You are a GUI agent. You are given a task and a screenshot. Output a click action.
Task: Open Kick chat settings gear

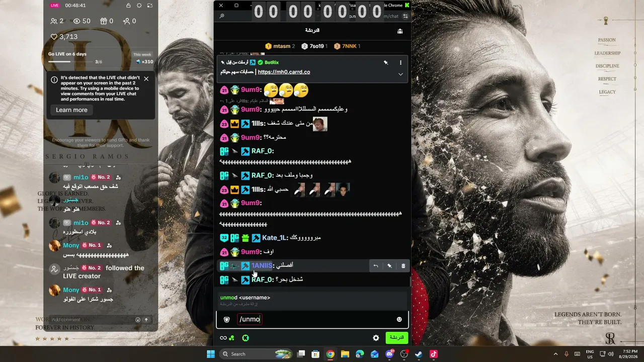point(376,338)
